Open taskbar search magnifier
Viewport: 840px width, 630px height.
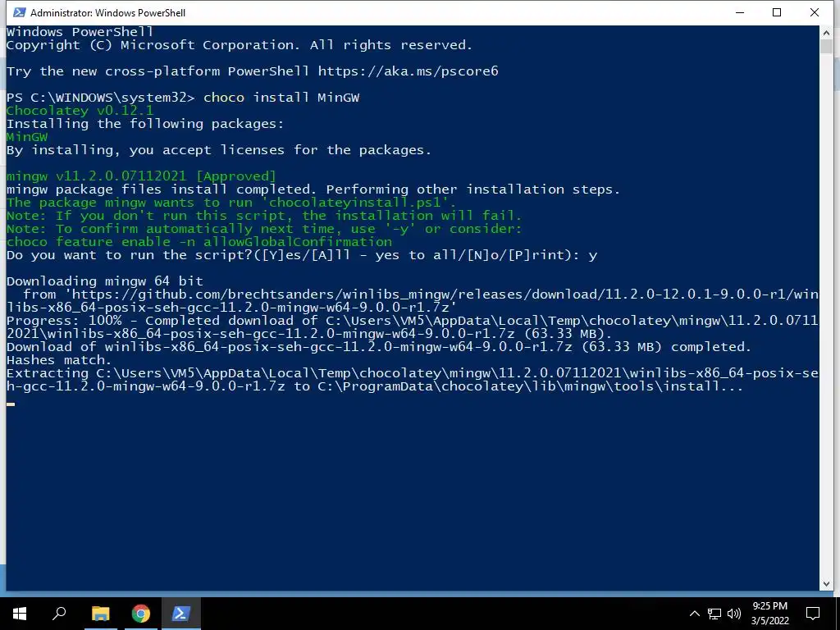pos(59,614)
